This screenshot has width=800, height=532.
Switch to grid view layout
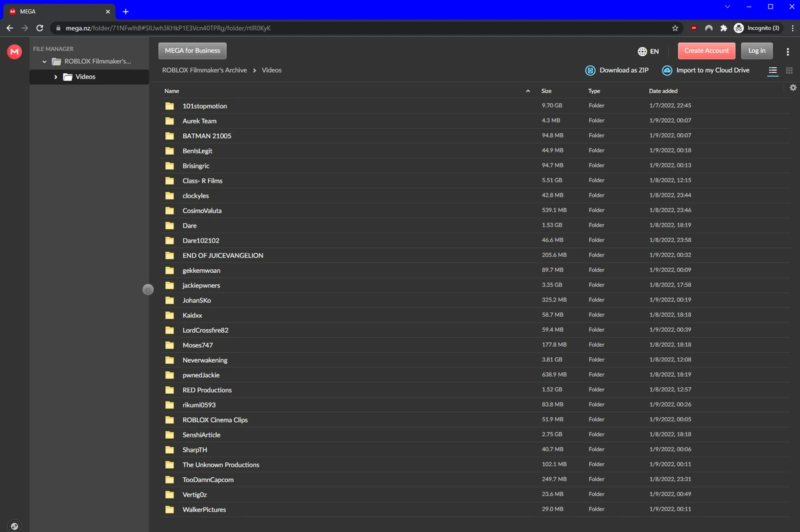click(789, 70)
